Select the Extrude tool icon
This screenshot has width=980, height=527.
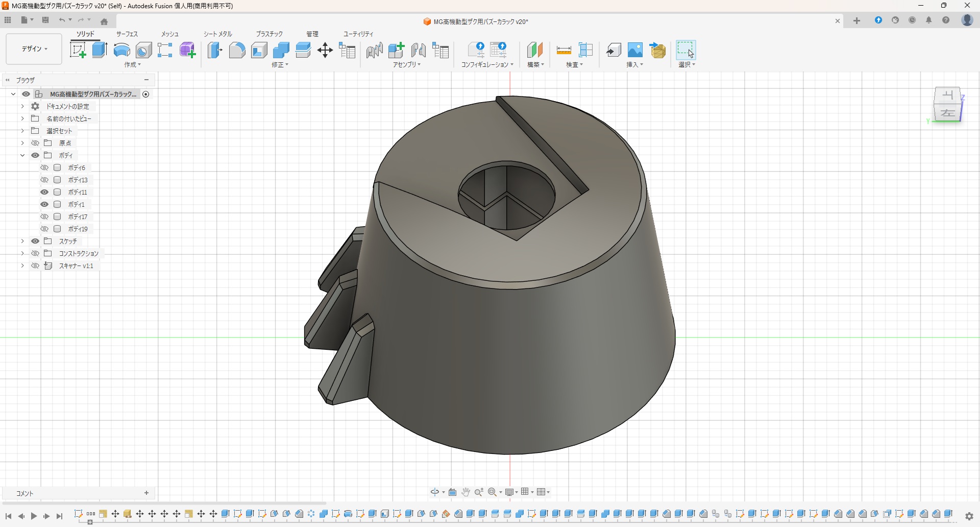pyautogui.click(x=100, y=50)
